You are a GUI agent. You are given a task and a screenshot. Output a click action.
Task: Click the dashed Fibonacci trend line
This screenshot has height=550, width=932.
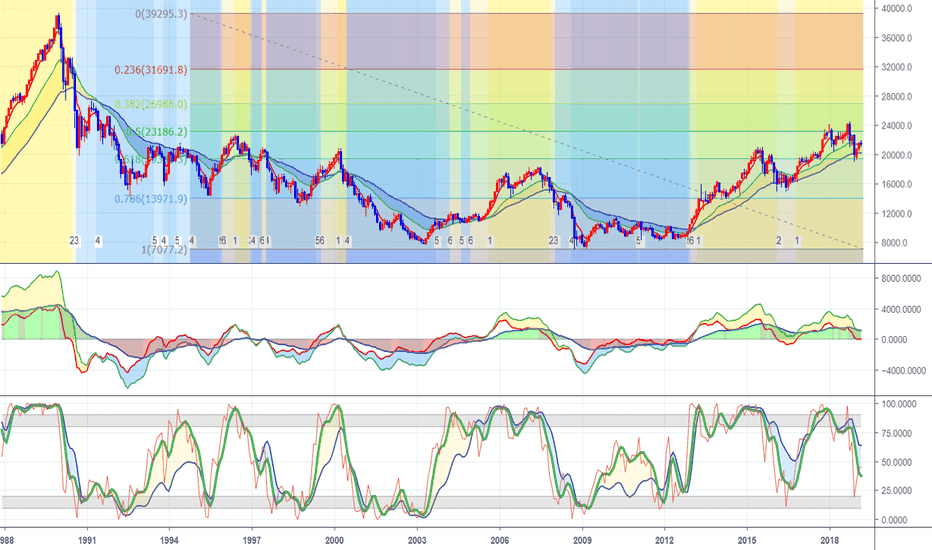pos(526,131)
